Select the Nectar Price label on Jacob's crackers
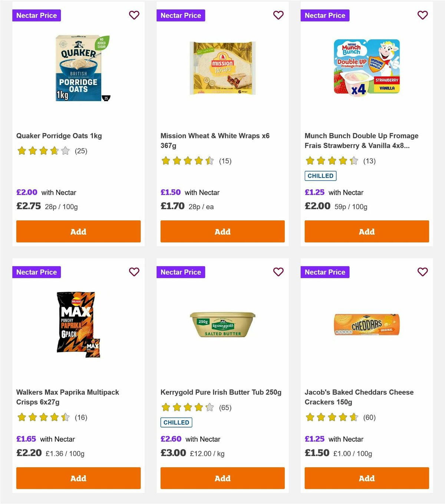 325,272
